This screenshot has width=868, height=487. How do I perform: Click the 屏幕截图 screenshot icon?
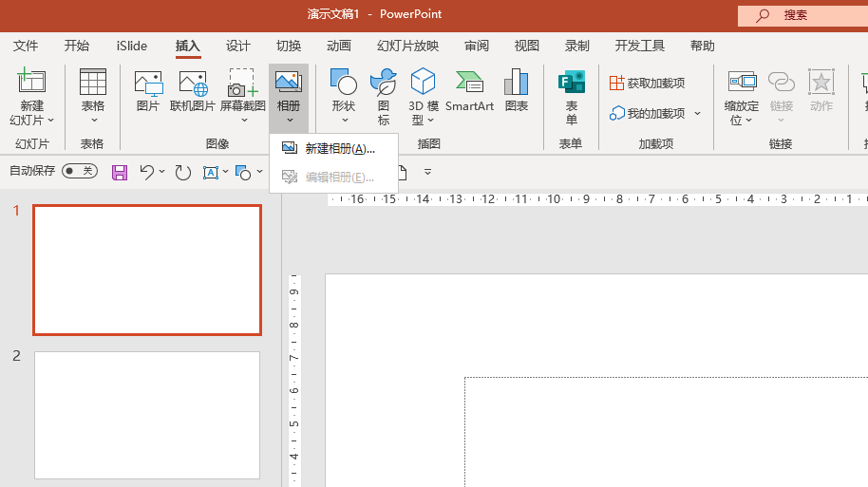point(243,83)
